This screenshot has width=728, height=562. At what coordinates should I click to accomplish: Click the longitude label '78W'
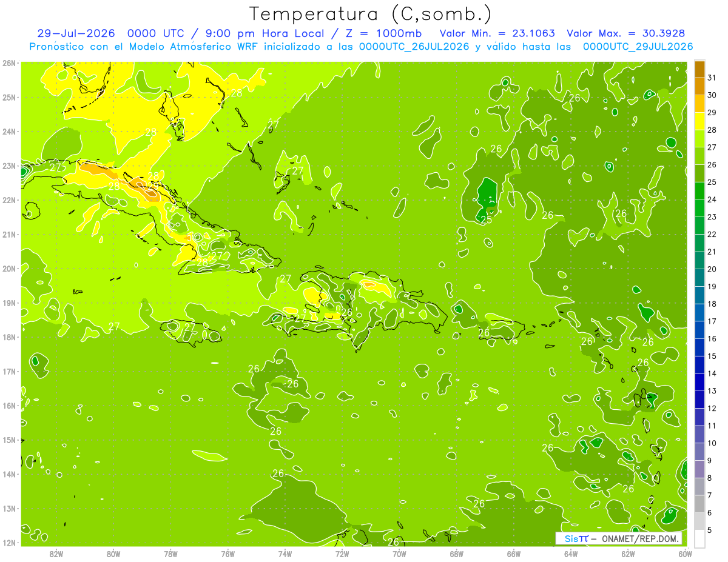point(170,554)
